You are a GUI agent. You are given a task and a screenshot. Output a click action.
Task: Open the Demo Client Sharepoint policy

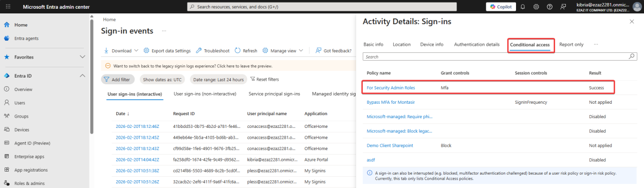[x=390, y=145]
